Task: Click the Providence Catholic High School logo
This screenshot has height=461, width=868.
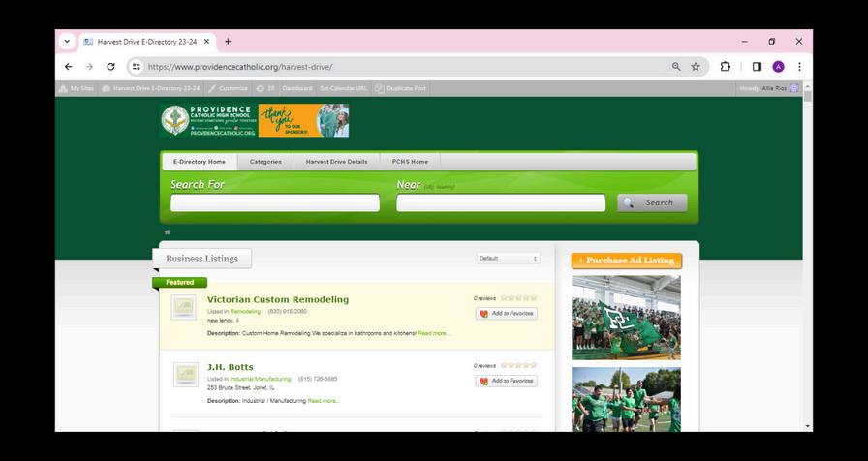Action: pyautogui.click(x=208, y=120)
